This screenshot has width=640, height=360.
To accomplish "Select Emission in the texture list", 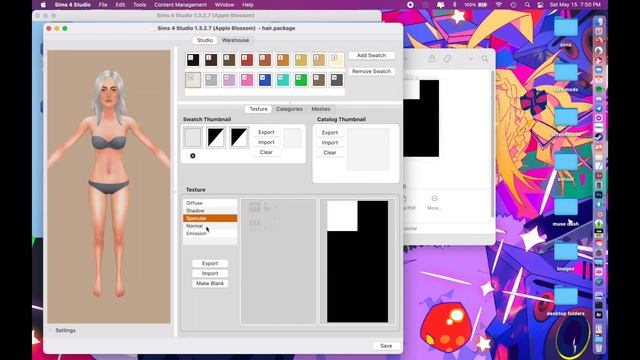I will tap(210, 233).
